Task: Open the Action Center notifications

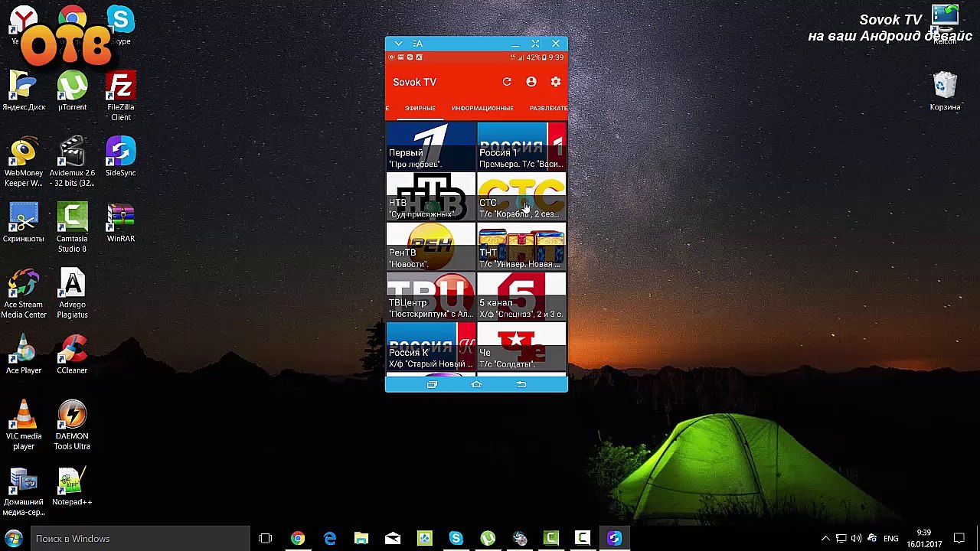Action: click(x=959, y=539)
